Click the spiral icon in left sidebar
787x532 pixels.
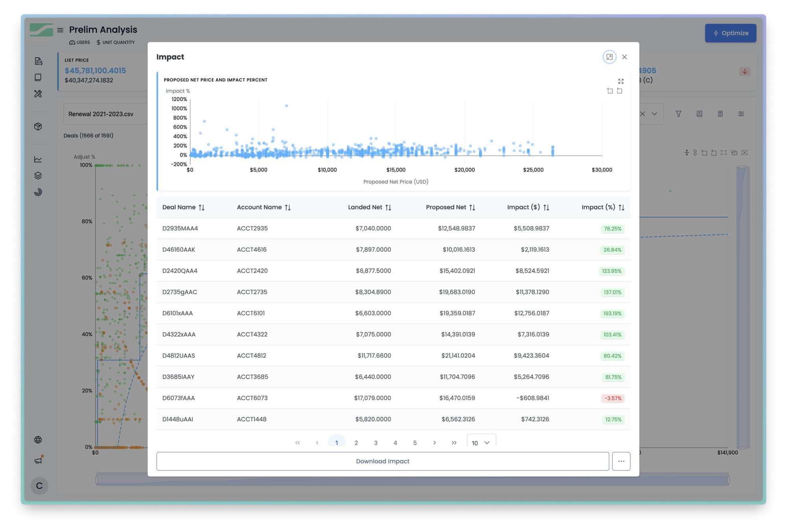tap(38, 192)
